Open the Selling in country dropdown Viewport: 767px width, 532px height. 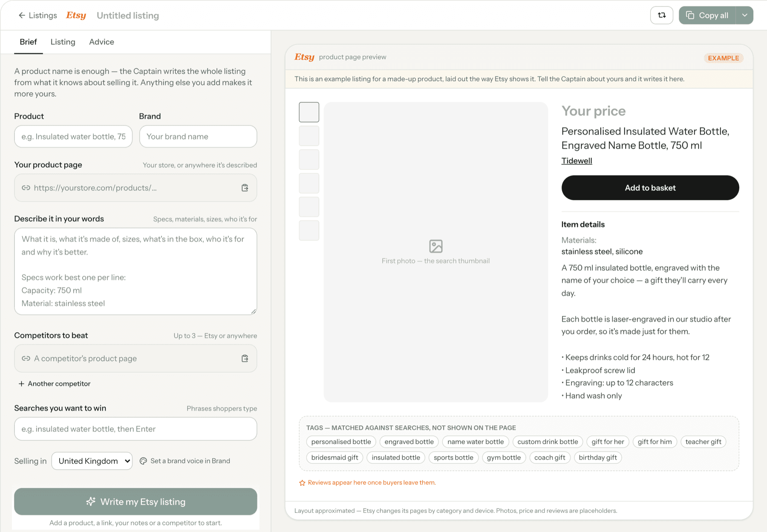[x=92, y=461]
